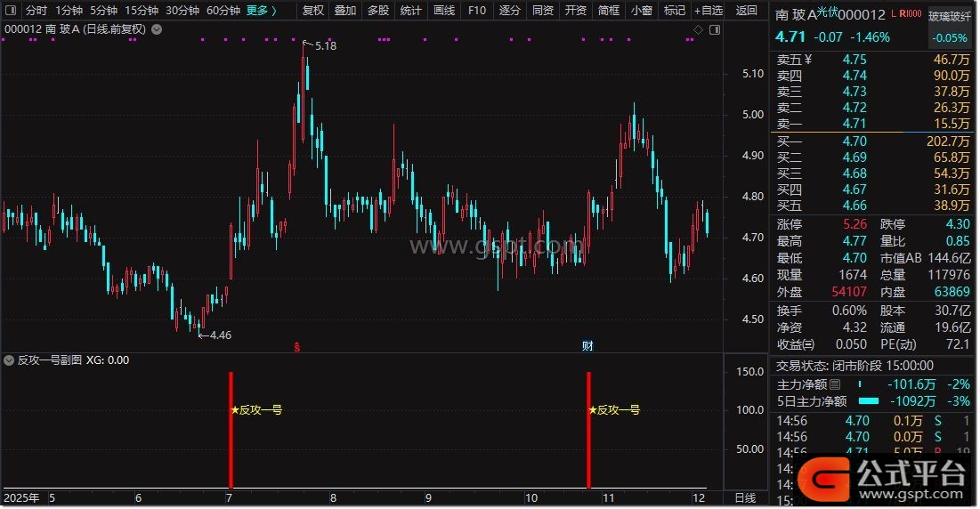Click the pin icon at toolbar's far left
Image resolution: width=980 pixels, height=509 pixels.
11,11
